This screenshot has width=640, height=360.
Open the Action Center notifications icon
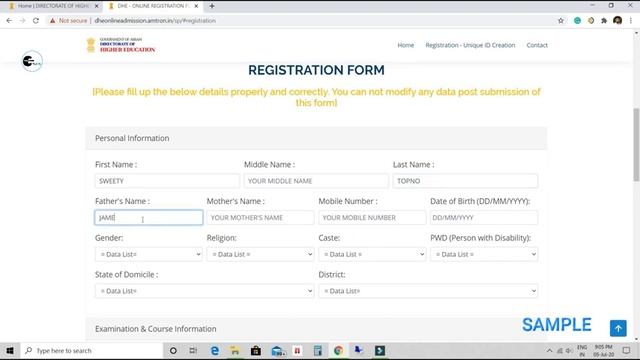click(627, 351)
